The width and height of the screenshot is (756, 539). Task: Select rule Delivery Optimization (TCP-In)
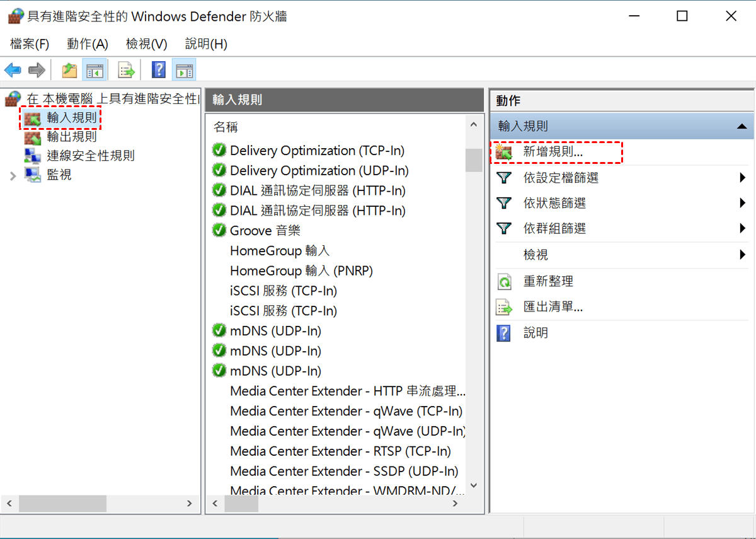point(317,151)
